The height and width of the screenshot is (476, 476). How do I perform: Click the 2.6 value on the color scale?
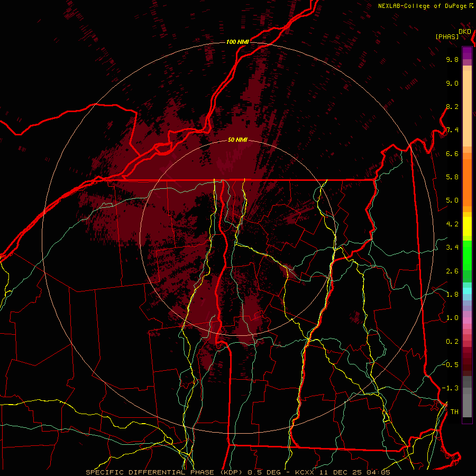(x=452, y=271)
